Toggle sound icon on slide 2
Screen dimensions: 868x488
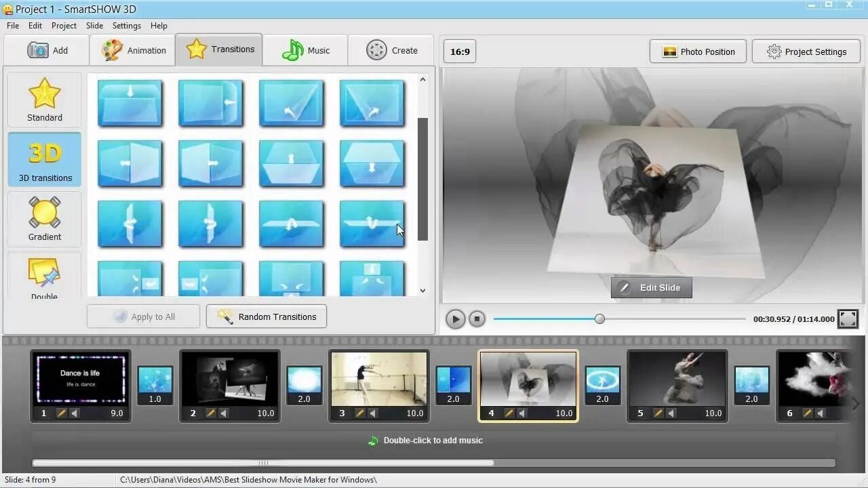[224, 413]
